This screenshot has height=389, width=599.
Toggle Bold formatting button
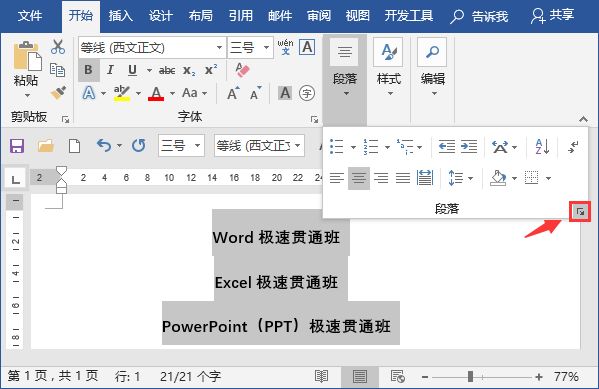89,70
